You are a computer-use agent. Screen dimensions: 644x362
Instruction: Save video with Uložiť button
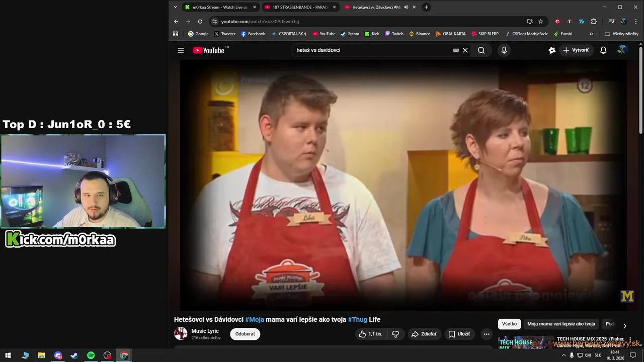point(459,334)
